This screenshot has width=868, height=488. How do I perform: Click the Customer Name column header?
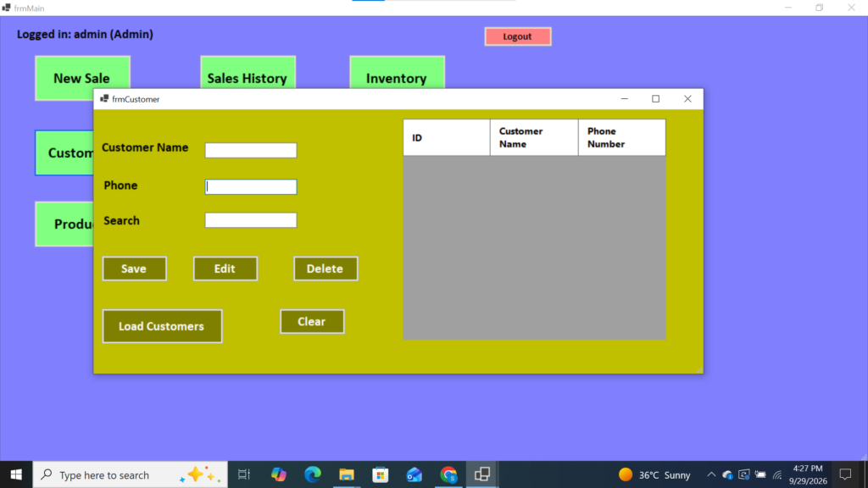tap(534, 138)
